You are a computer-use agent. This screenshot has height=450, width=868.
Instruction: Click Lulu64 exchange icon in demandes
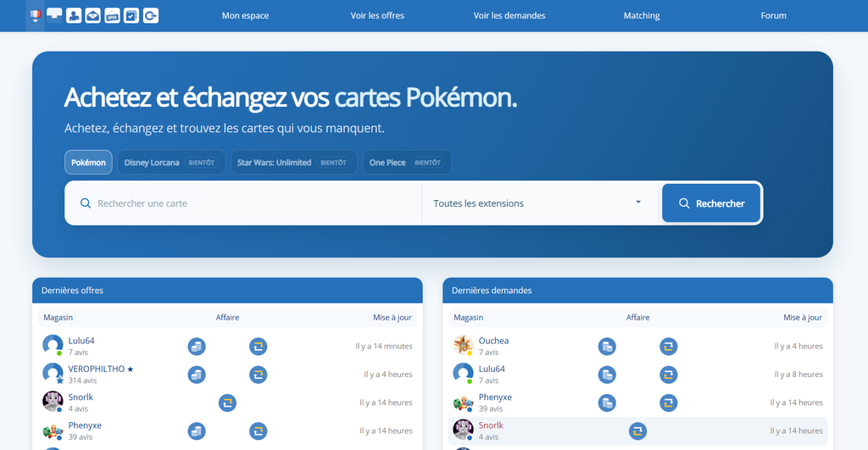(x=669, y=375)
